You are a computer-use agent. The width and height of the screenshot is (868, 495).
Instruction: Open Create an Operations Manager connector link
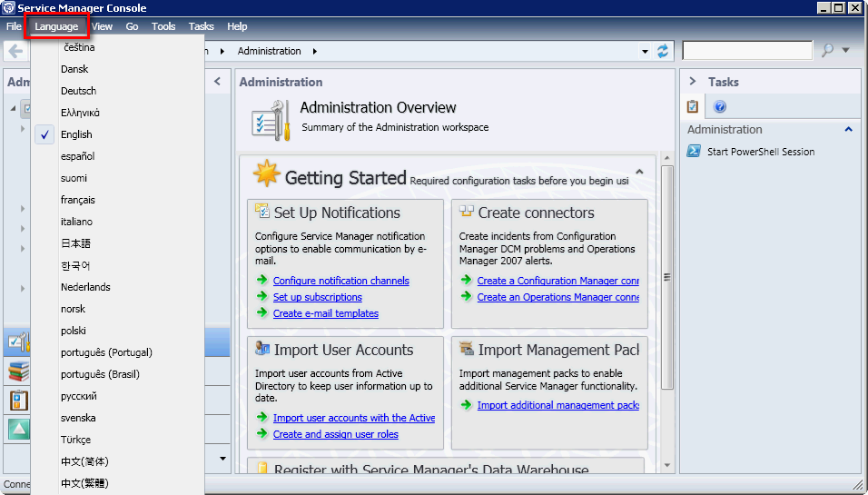click(558, 297)
